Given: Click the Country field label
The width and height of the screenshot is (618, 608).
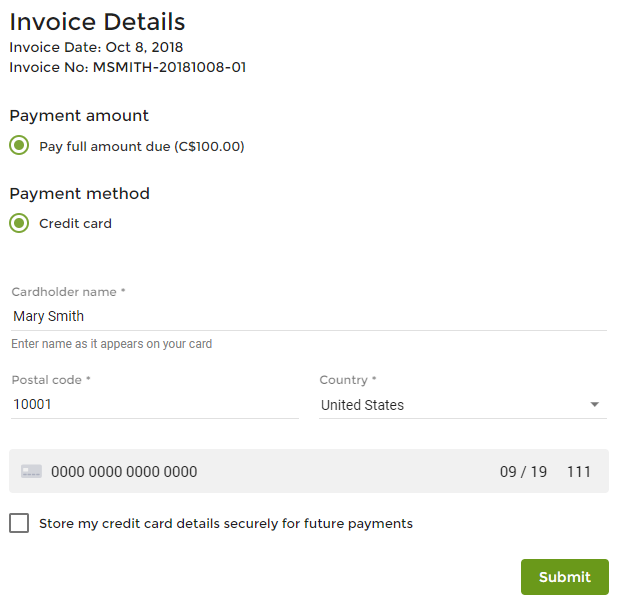Looking at the screenshot, I should [x=348, y=380].
